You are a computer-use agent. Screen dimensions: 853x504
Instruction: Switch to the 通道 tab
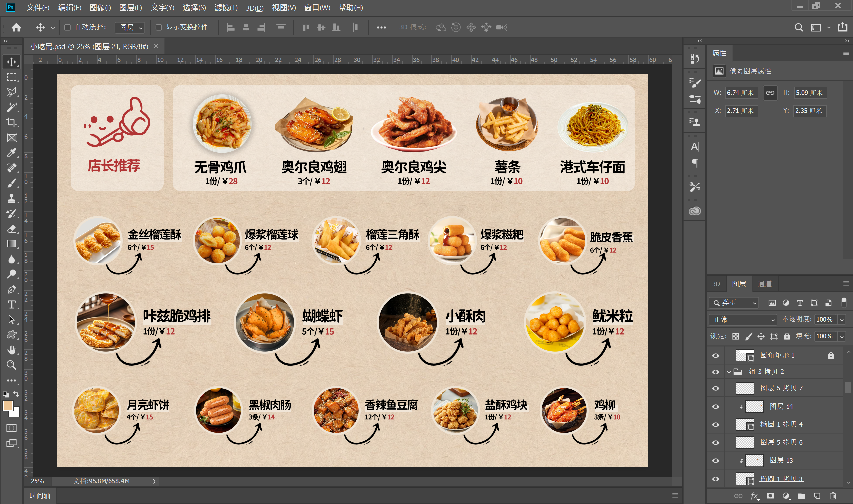(764, 284)
